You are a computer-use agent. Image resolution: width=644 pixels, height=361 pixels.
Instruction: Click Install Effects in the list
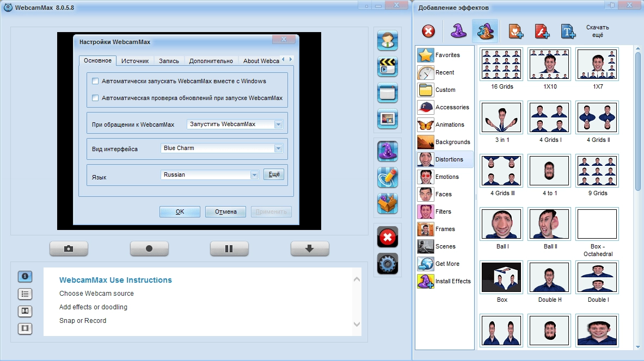tap(444, 281)
